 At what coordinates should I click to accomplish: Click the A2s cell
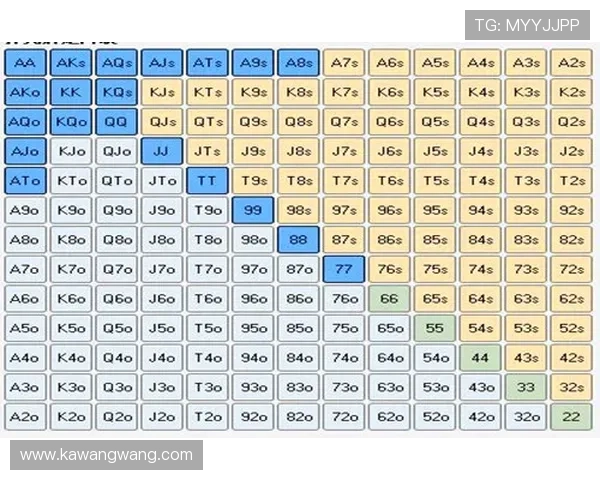[x=571, y=63]
